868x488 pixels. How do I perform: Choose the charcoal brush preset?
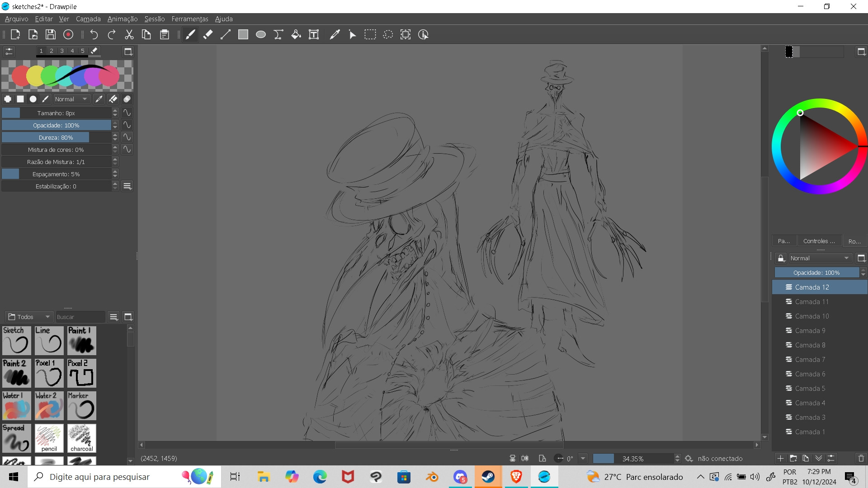[x=82, y=438]
